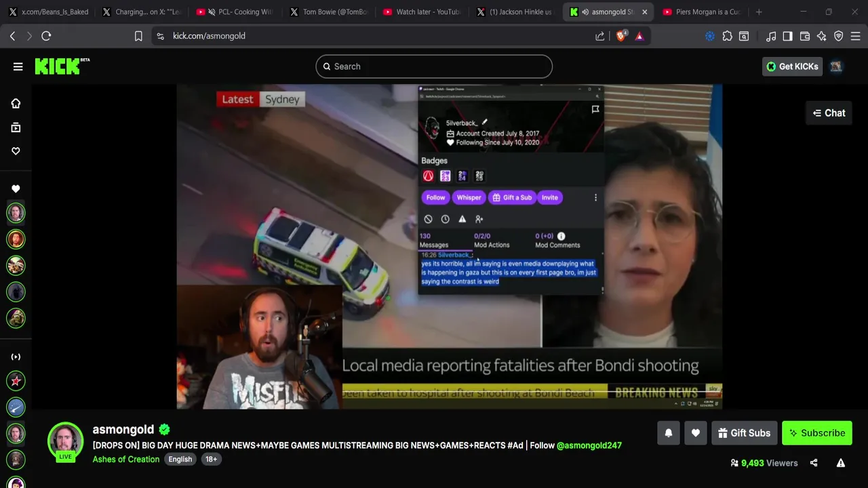Click the green Subscribe button
868x488 pixels.
click(816, 433)
